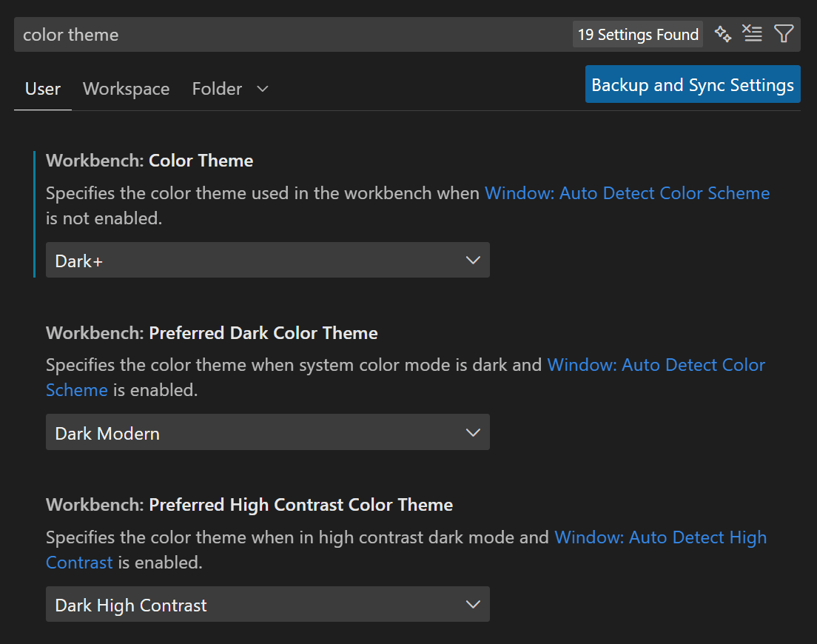Click the chevron on the Dark+ selector

pyautogui.click(x=472, y=260)
